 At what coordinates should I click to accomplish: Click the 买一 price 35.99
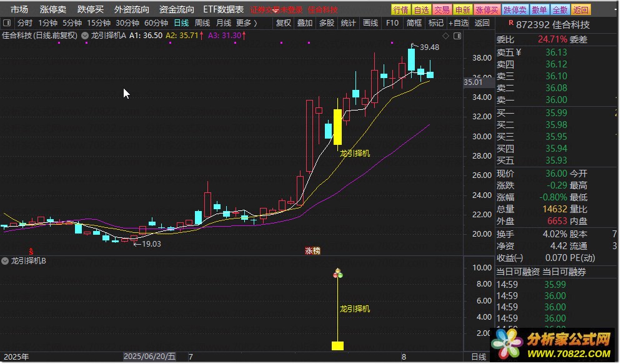coord(556,113)
